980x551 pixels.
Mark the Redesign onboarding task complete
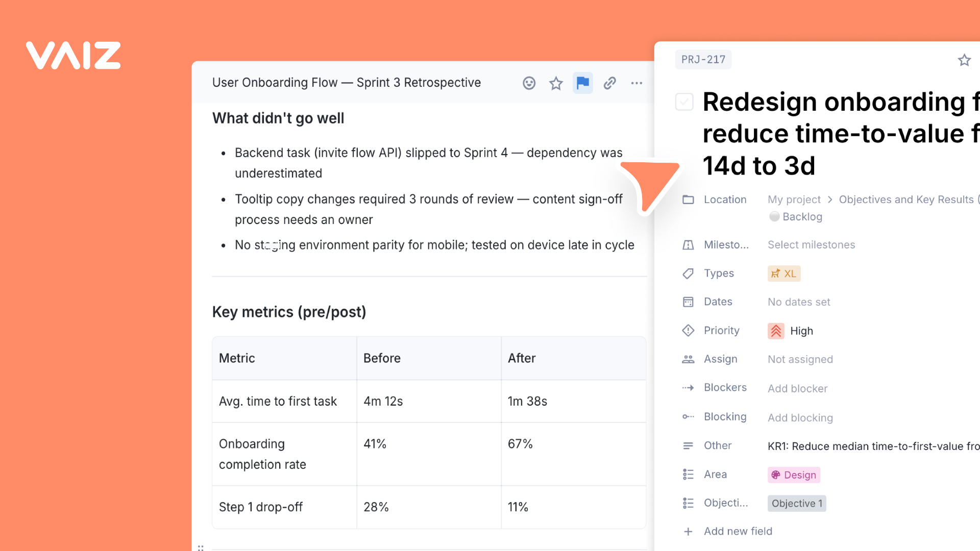[x=684, y=102]
